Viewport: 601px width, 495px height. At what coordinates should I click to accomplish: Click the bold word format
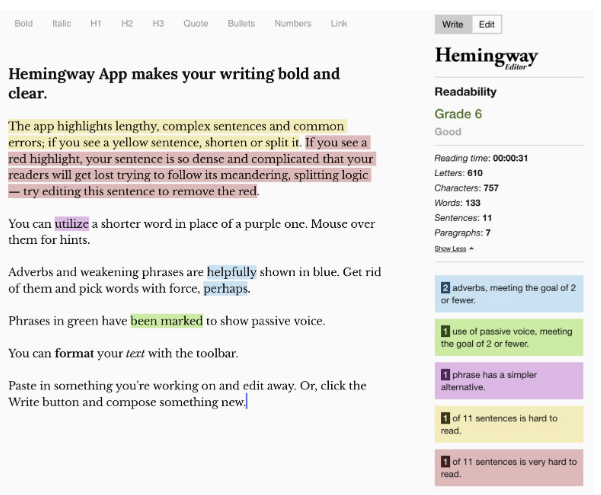pos(74,353)
